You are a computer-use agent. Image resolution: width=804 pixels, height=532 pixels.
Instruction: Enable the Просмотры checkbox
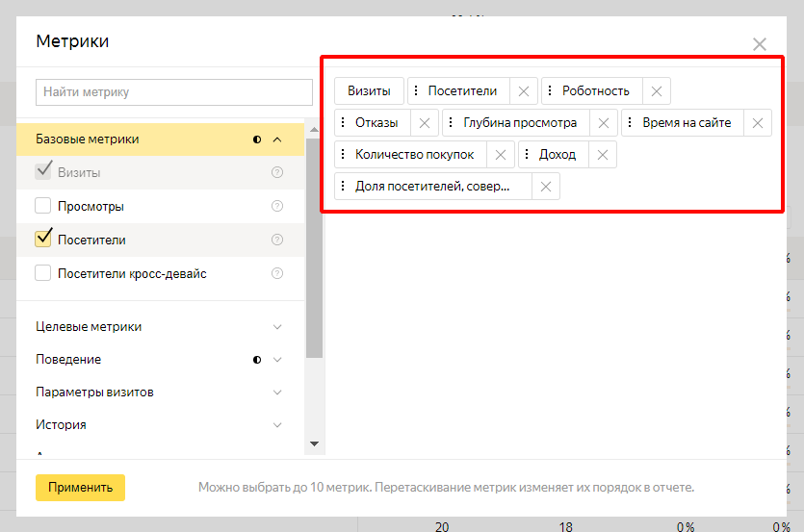click(x=43, y=206)
